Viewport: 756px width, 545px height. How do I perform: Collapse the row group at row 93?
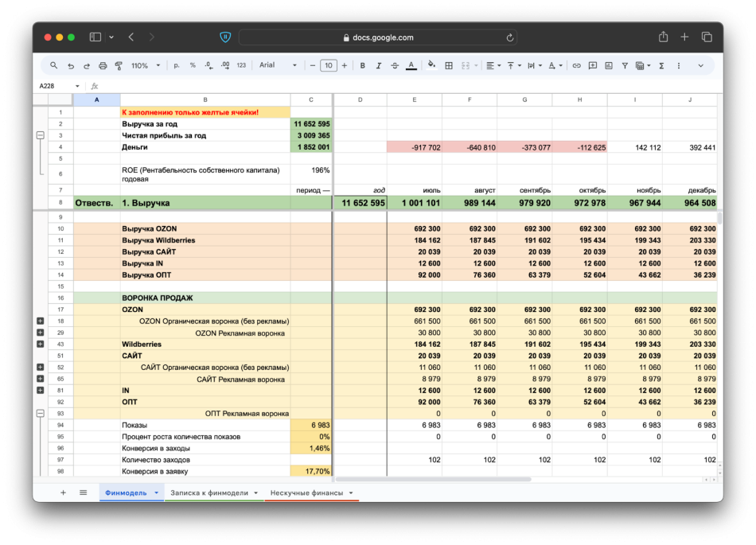[40, 413]
